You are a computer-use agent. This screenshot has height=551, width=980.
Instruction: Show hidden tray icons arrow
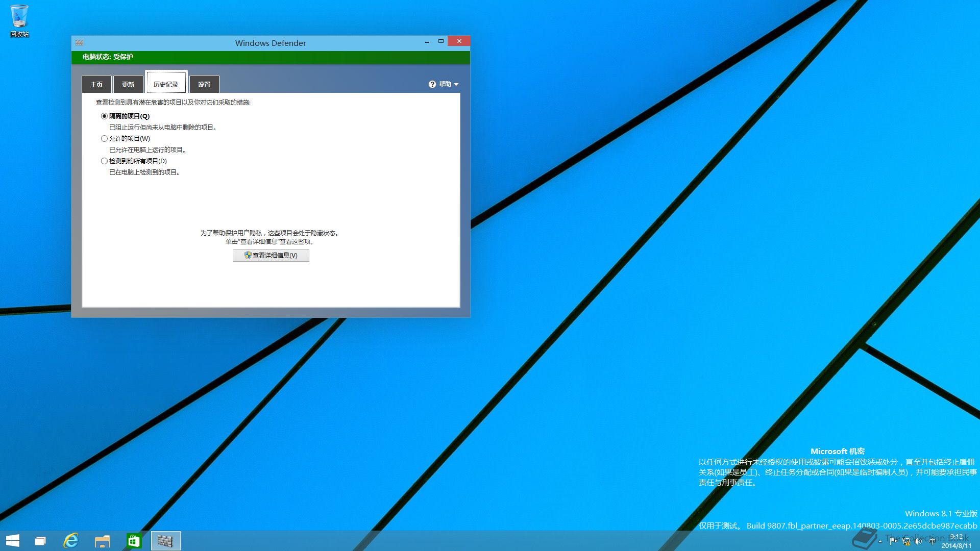pos(880,541)
